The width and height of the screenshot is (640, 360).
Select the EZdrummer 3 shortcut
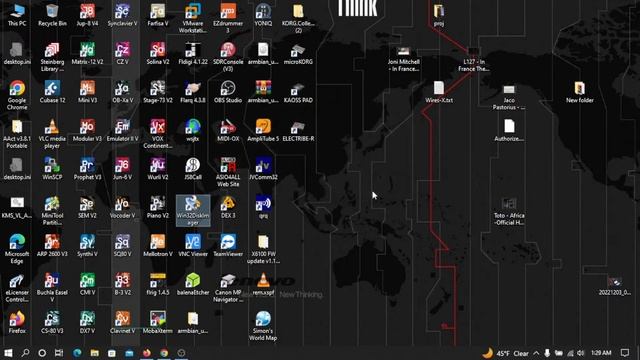click(228, 18)
